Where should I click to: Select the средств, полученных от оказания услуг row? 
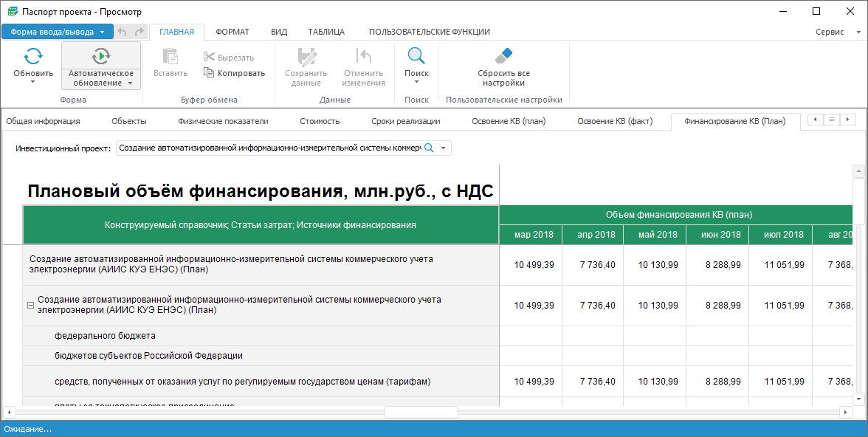click(x=261, y=382)
